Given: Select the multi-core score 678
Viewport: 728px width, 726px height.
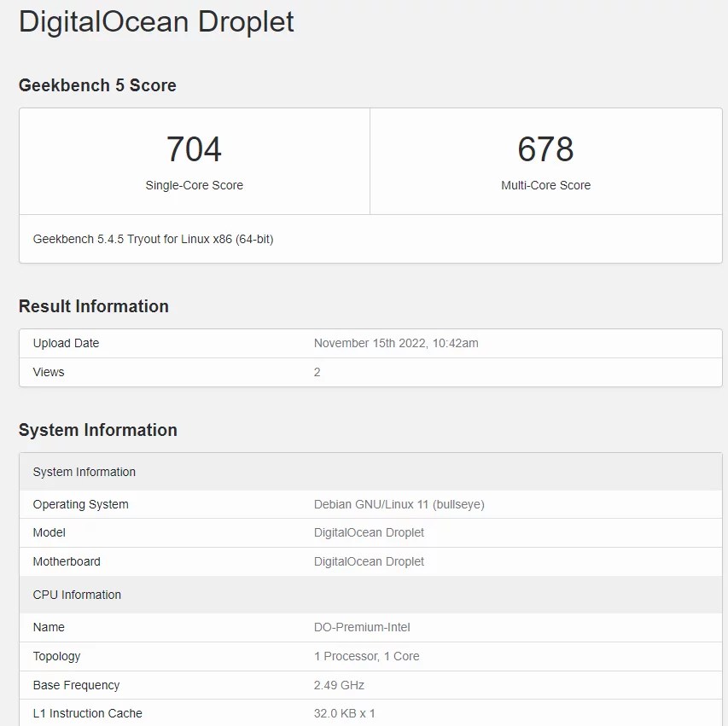Looking at the screenshot, I should coord(545,149).
